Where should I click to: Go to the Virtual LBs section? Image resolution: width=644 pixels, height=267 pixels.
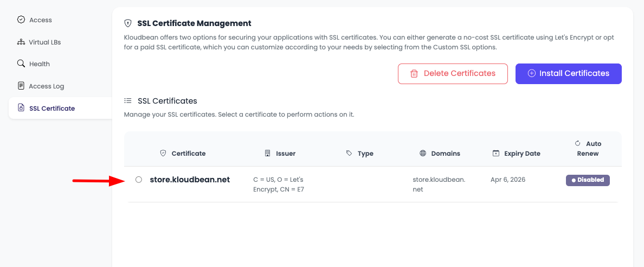[44, 42]
